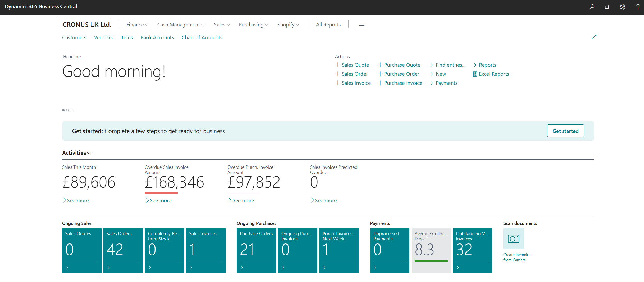
Task: Click the red Overdue Sales Invoice indicator bar
Action: point(161,193)
